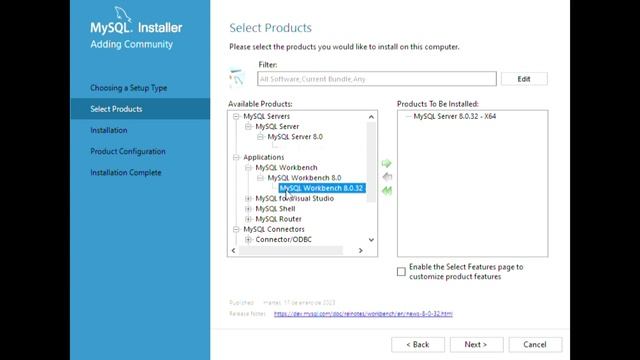The height and width of the screenshot is (360, 640).
Task: Select MySQL for Visual Studio item
Action: pyautogui.click(x=294, y=198)
